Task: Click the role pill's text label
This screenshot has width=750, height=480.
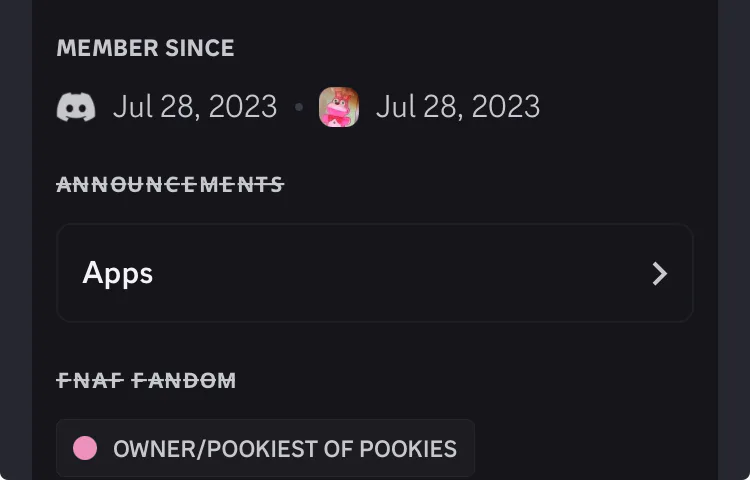Action: click(x=285, y=449)
